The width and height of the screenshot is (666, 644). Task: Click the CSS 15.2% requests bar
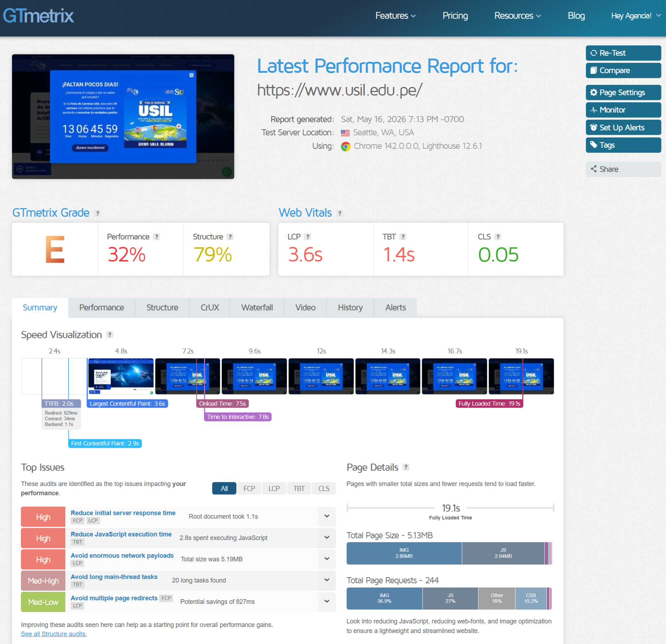tap(531, 599)
